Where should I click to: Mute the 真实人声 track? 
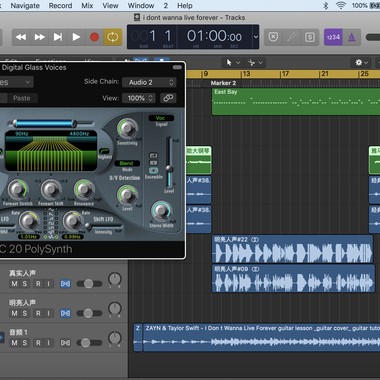pyautogui.click(x=14, y=284)
